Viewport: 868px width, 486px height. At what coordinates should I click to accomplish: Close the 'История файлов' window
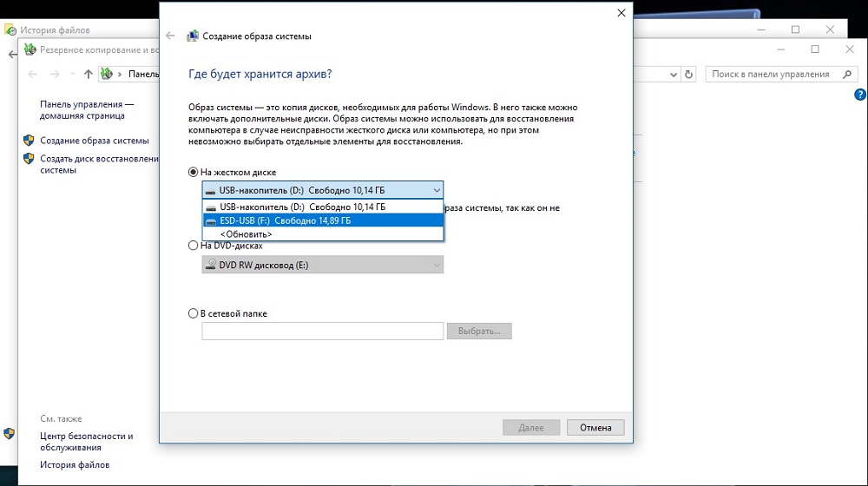(x=830, y=30)
